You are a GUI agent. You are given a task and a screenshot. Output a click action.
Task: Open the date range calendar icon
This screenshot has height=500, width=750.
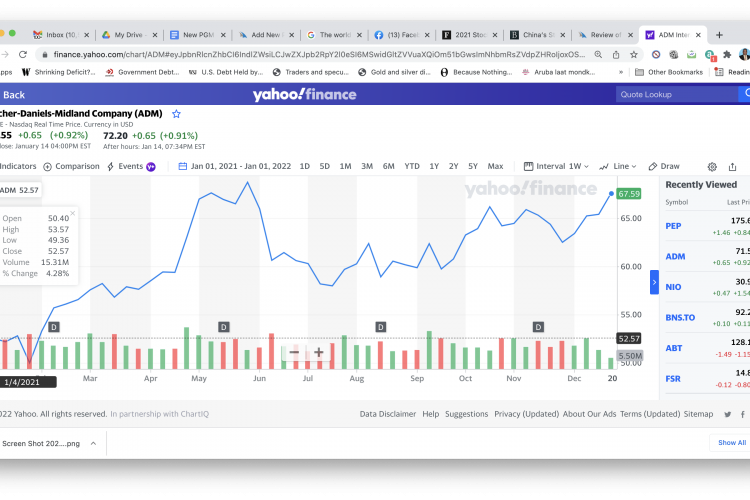click(x=182, y=166)
